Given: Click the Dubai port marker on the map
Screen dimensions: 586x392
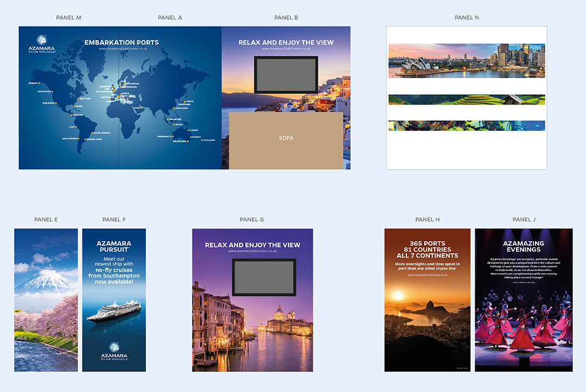Looking at the screenshot, I should click(142, 108).
